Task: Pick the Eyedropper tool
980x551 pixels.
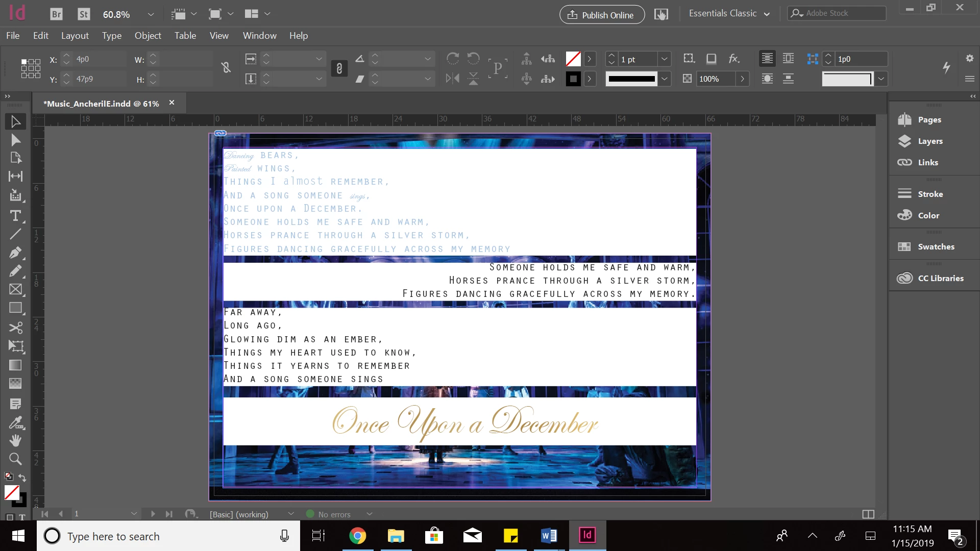Action: tap(15, 422)
